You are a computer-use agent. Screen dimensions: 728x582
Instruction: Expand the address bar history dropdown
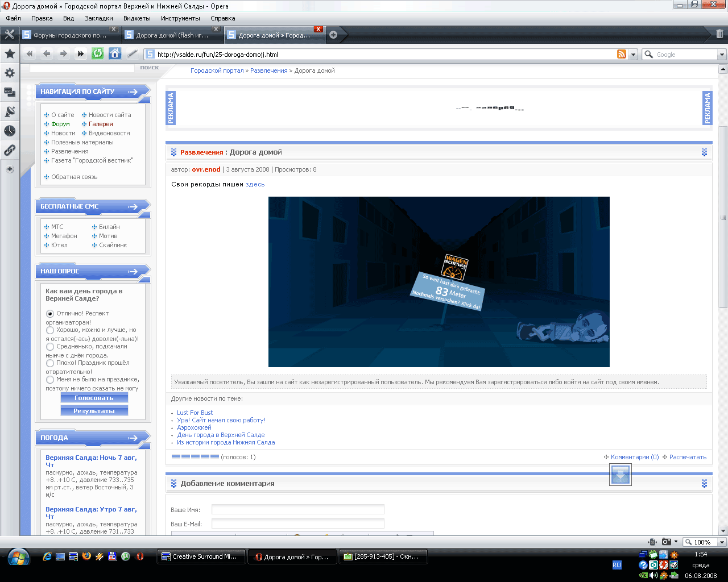click(633, 55)
